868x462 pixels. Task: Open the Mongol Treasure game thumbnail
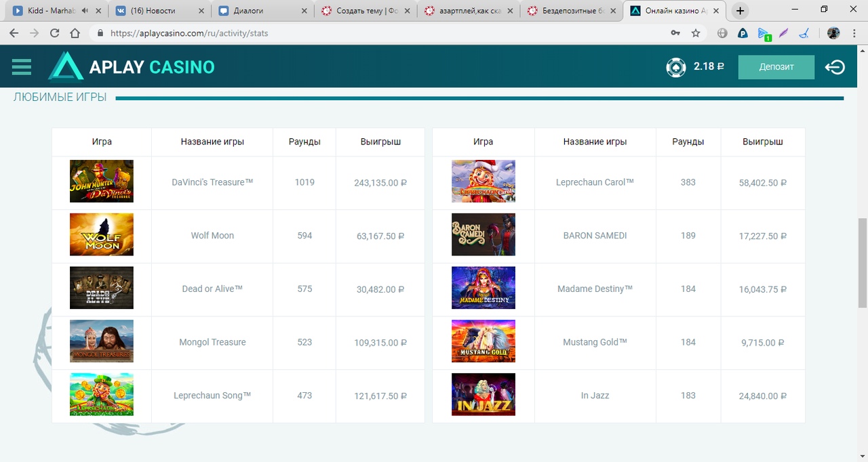coord(102,341)
